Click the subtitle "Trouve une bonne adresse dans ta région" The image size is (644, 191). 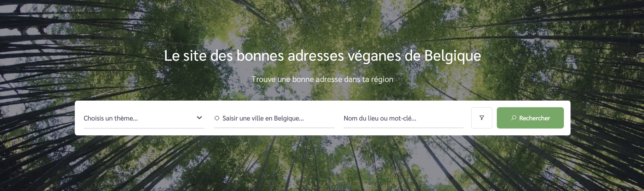coord(322,79)
